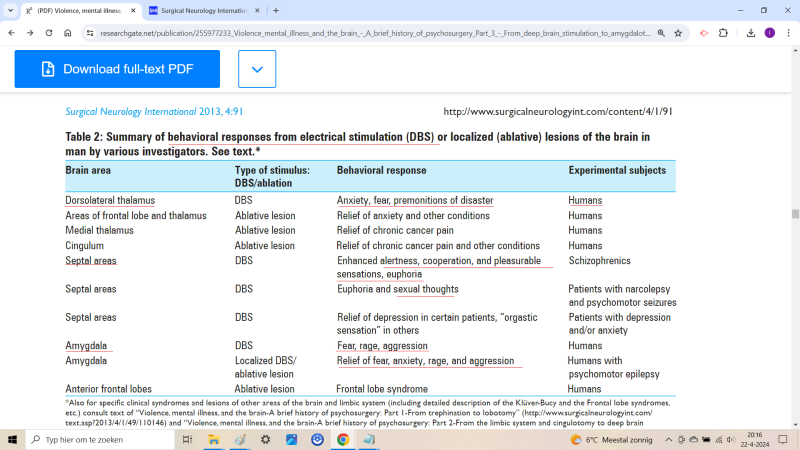
Task: Show hidden system tray icons
Action: [668, 439]
